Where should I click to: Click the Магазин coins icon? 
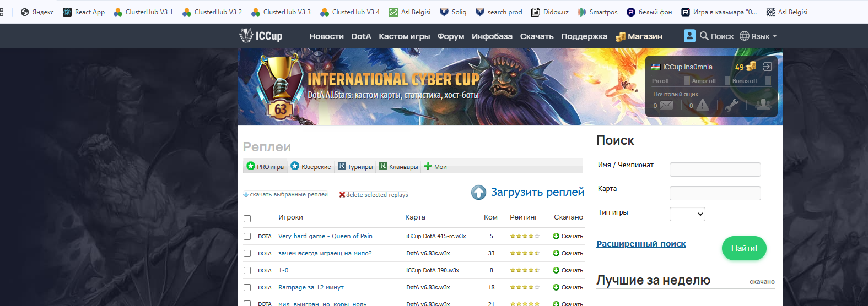621,36
